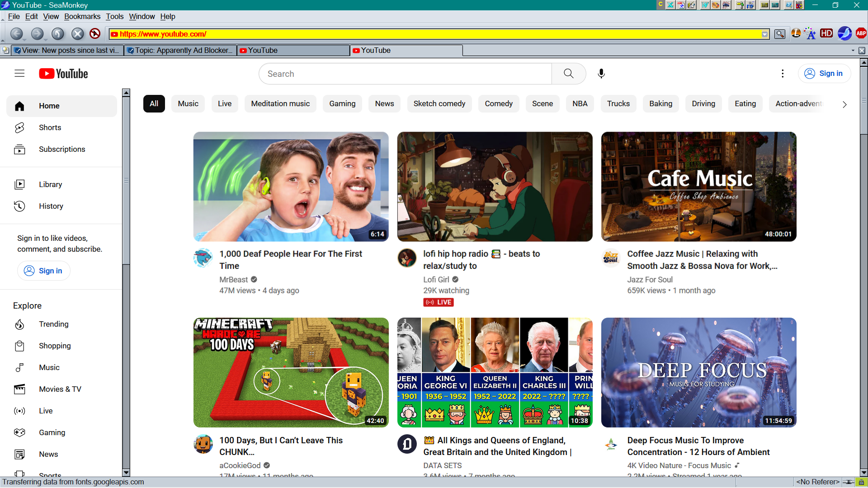
Task: Click the red prohibition toolbar icon
Action: (95, 33)
